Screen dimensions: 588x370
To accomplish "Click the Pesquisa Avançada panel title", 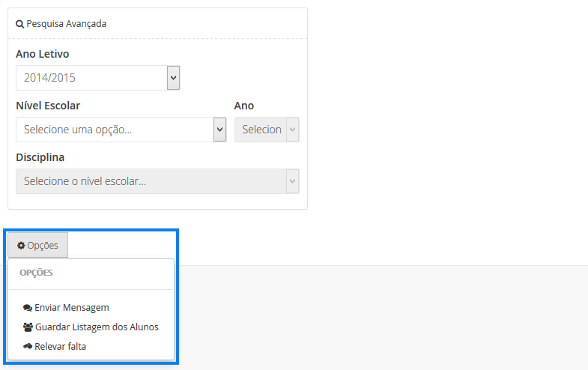I will [x=66, y=24].
